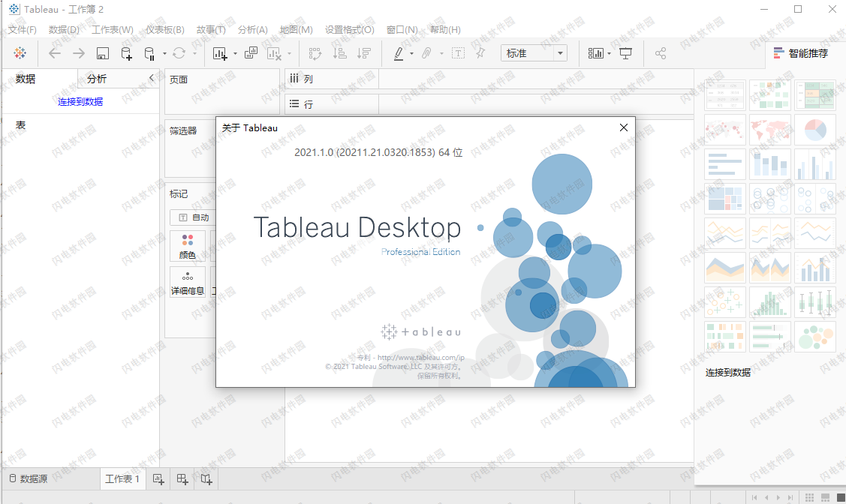Open the 自动 mark type dropdown

(x=193, y=217)
